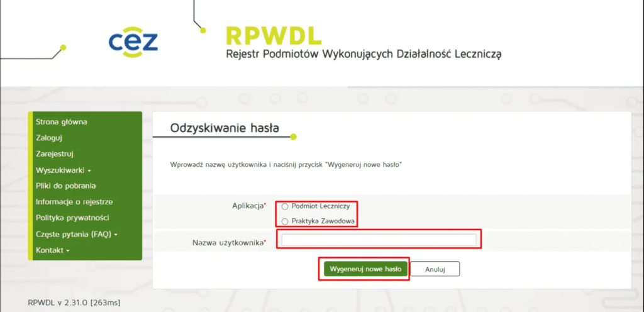Image resolution: width=644 pixels, height=312 pixels.
Task: Click the RPWDL version text in footer
Action: [74, 303]
